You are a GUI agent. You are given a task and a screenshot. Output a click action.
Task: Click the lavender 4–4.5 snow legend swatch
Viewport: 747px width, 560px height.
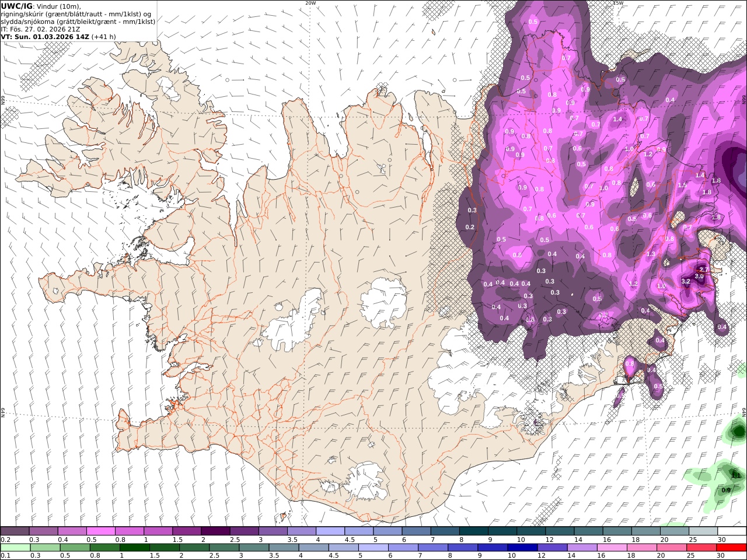(330, 531)
